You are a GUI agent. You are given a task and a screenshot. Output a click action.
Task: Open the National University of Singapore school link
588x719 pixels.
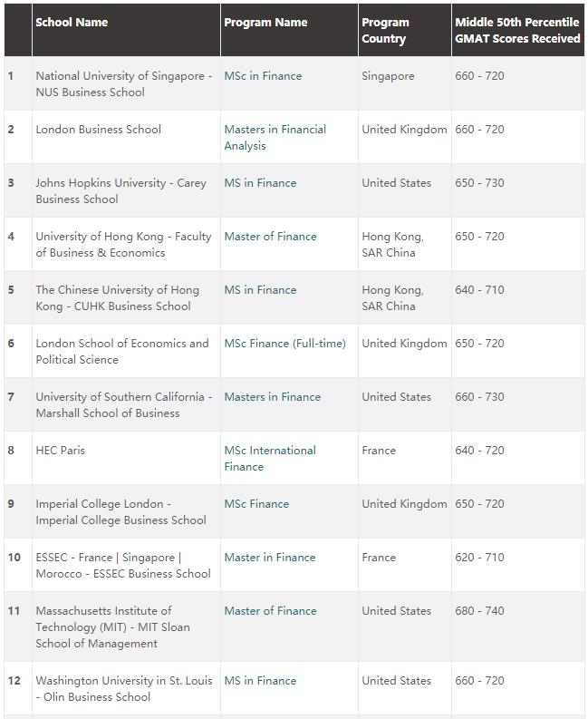pos(123,84)
